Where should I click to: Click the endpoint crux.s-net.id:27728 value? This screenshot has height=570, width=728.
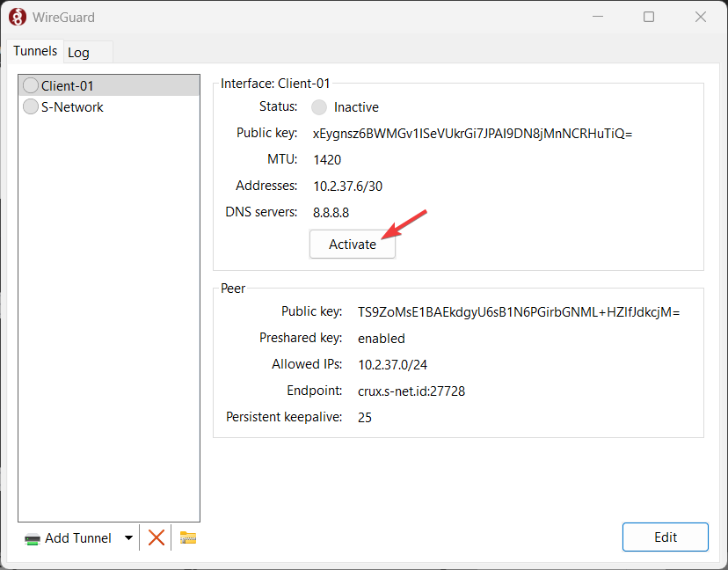point(411,391)
